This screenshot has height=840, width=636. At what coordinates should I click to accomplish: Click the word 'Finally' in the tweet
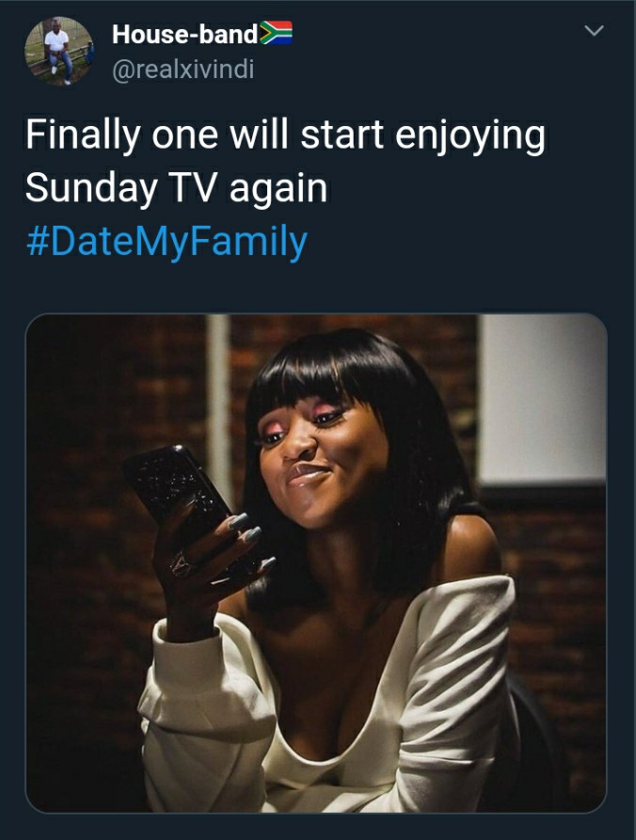tap(83, 136)
